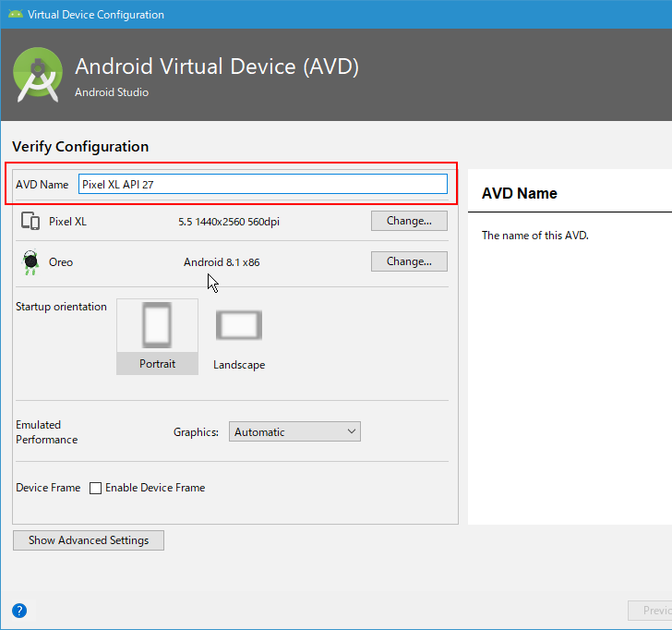Click the Android icon in title bar
Screen dimensions: 672x630
point(16,14)
